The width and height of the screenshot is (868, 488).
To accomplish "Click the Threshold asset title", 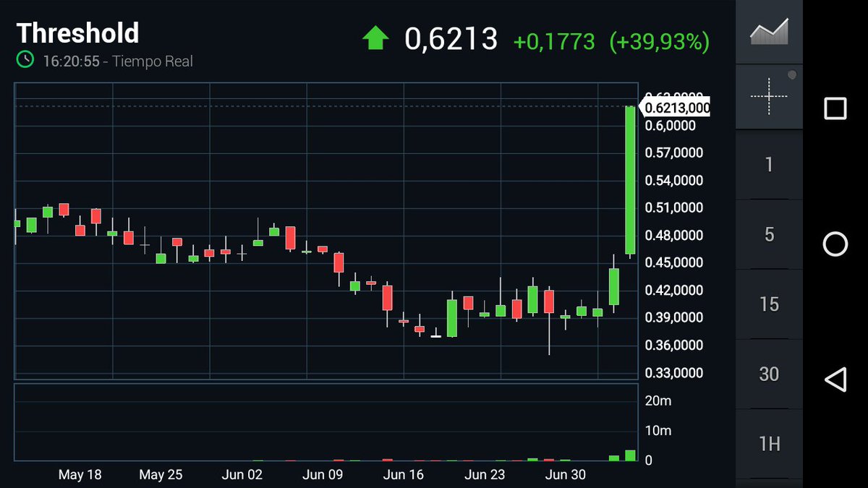I will click(x=77, y=33).
